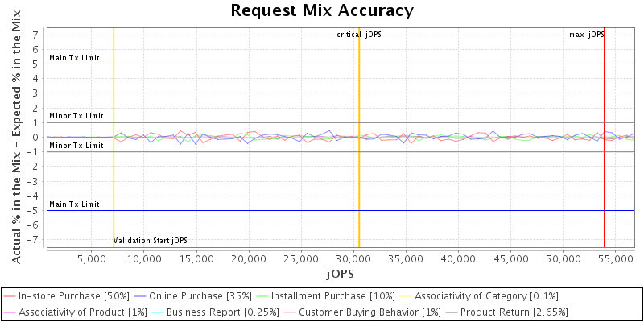Click the upper Minor Tx Limit label
The height and width of the screenshot is (322, 644).
click(76, 116)
